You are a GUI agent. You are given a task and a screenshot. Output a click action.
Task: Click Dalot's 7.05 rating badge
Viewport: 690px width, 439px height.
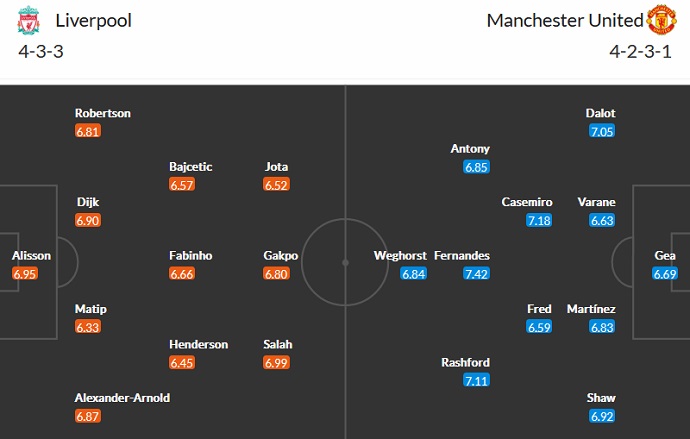(x=602, y=131)
